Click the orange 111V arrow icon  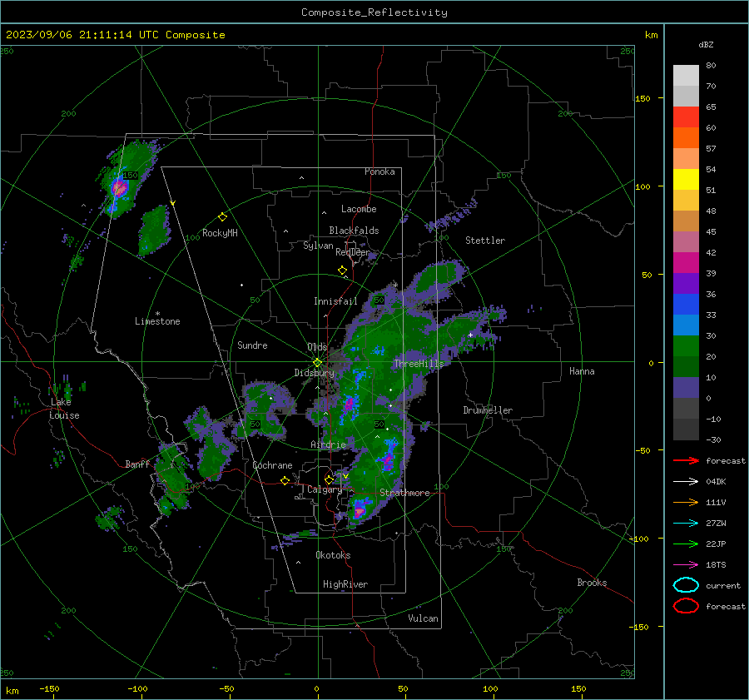(x=686, y=502)
